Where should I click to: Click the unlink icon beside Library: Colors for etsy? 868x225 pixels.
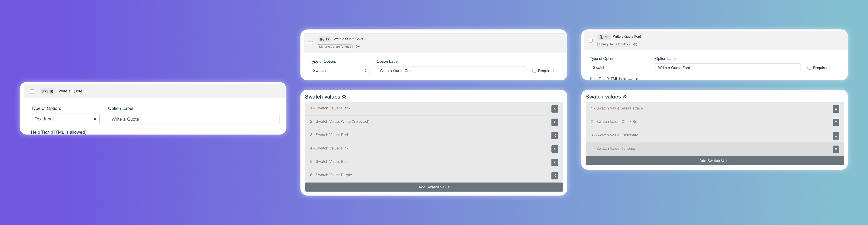click(x=358, y=47)
